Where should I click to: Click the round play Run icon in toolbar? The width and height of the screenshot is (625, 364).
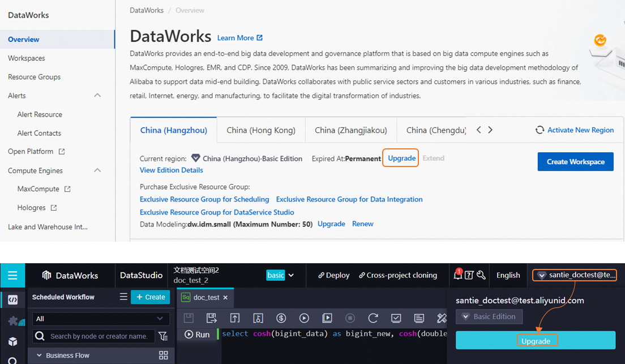(x=304, y=318)
